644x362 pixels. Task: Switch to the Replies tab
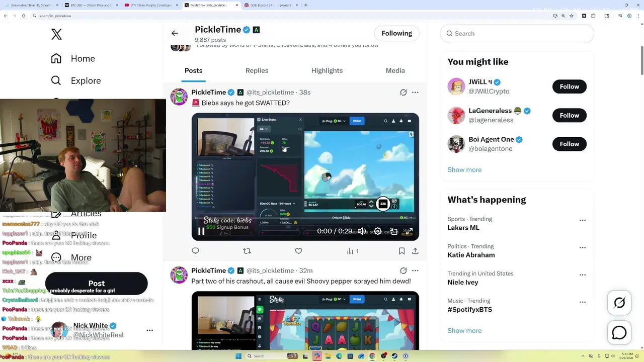tap(257, 70)
